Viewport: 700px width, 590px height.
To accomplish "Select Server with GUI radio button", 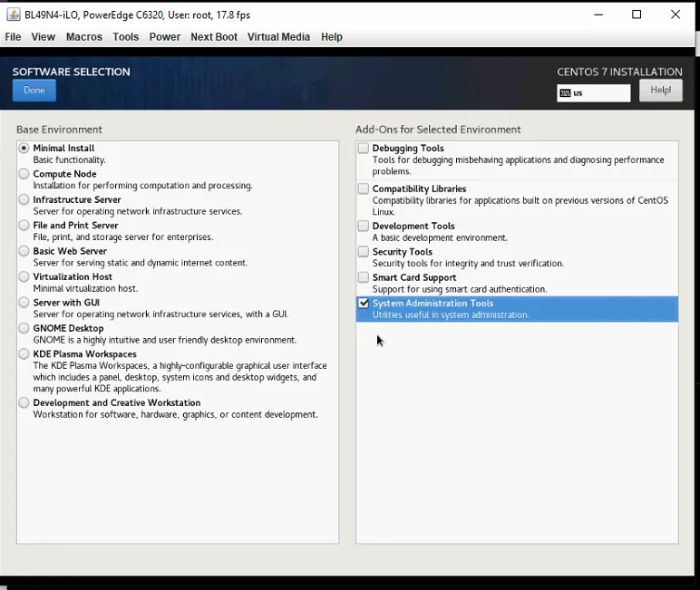I will (x=24, y=303).
